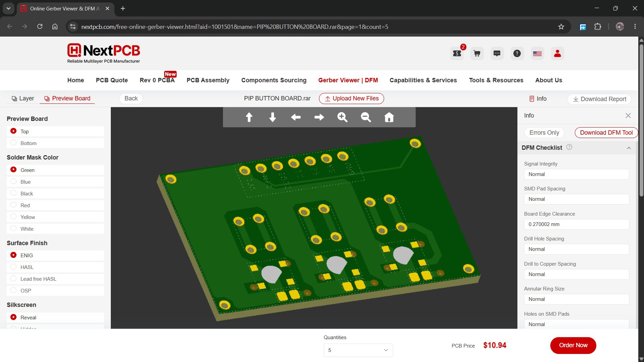The image size is (644, 362).
Task: Open the Quantities dropdown
Action: tap(358, 350)
